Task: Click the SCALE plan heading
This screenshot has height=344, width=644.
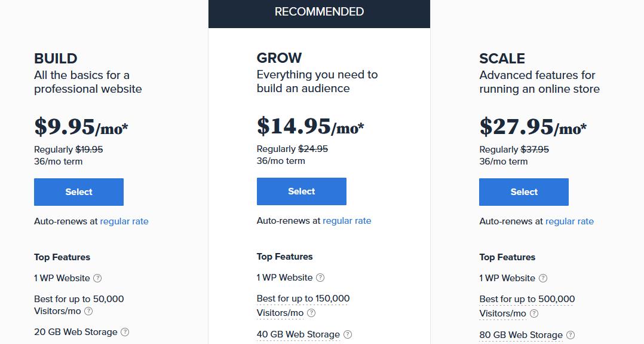Action: [502, 59]
